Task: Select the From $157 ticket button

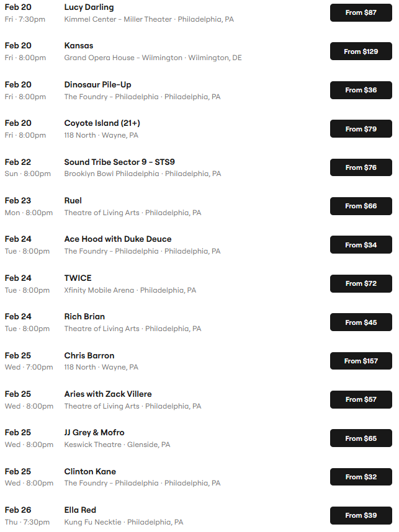Action: pos(361,361)
